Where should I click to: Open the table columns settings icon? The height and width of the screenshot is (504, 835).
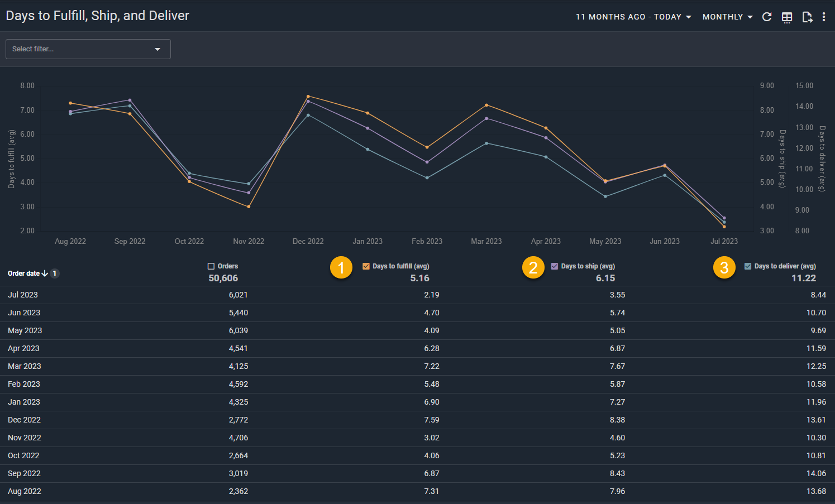click(787, 17)
